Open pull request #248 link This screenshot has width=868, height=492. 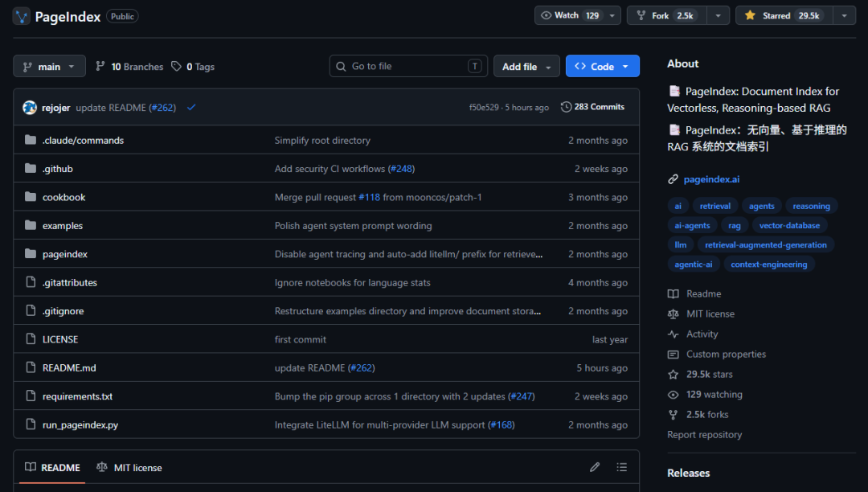401,168
